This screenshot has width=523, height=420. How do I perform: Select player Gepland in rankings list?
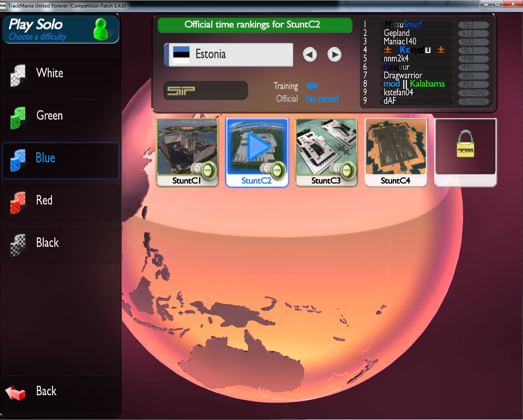(396, 33)
